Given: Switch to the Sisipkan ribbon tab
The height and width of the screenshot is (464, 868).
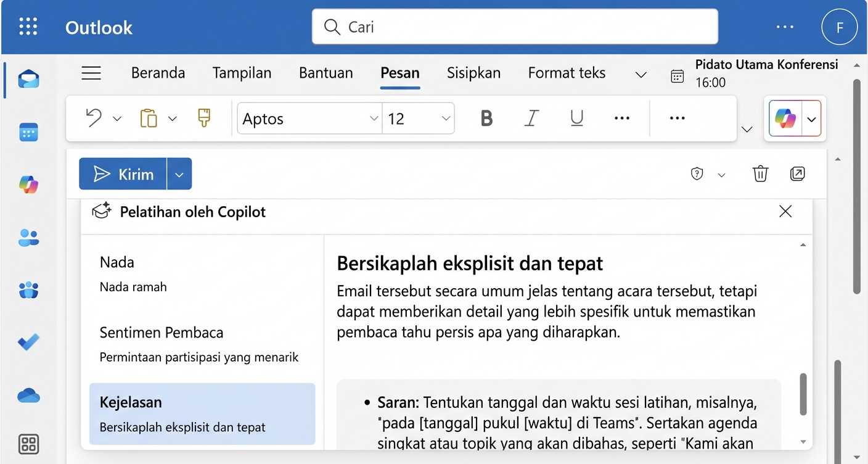Looking at the screenshot, I should click(x=473, y=72).
